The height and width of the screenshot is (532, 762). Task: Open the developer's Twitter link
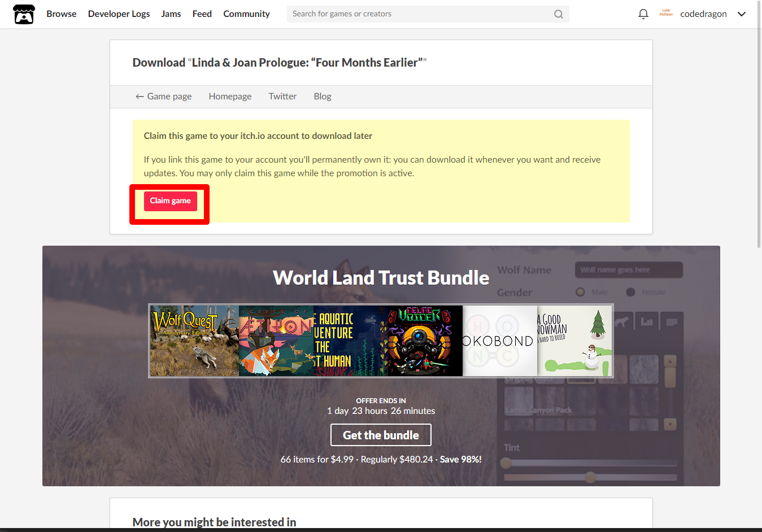282,97
